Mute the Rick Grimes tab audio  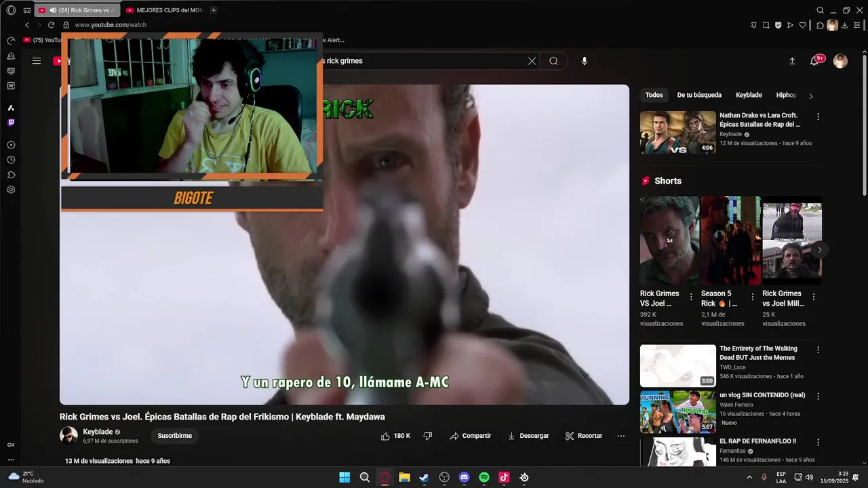pos(53,10)
